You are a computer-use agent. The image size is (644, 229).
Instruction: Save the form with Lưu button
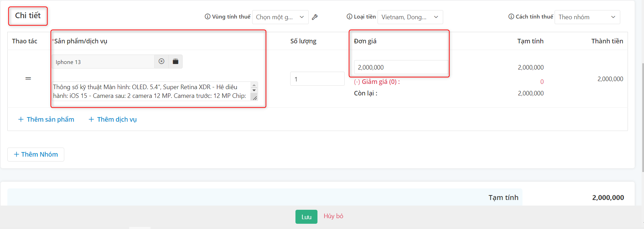click(x=306, y=217)
